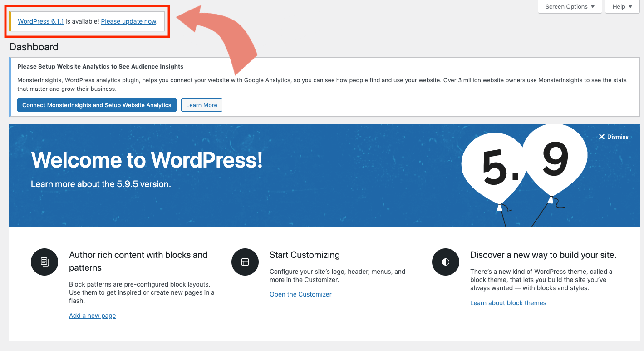Dismiss the Welcome to WordPress banner
The image size is (644, 351).
pos(614,136)
